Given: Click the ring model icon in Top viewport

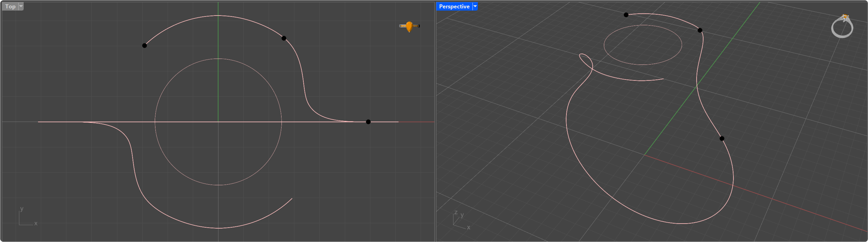Looking at the screenshot, I should (x=409, y=26).
